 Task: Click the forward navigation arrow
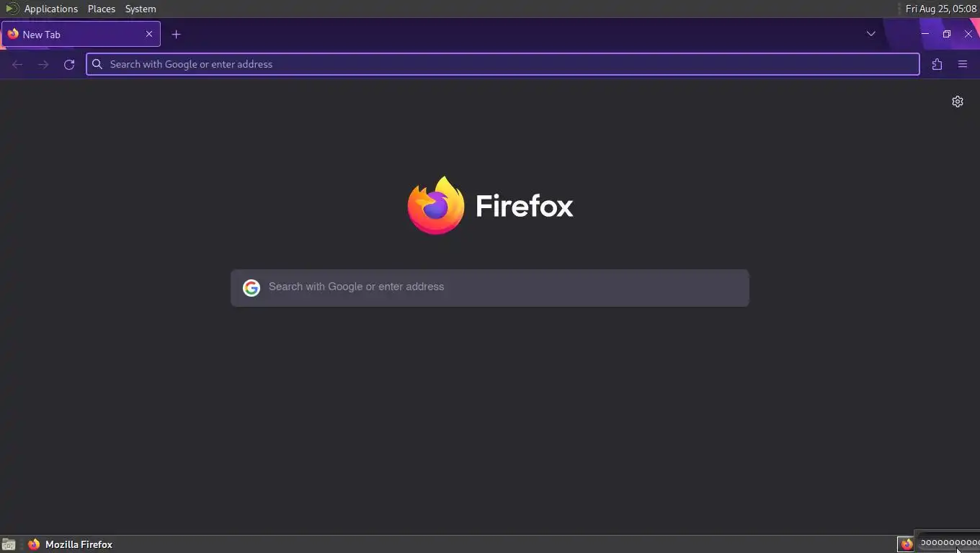43,64
